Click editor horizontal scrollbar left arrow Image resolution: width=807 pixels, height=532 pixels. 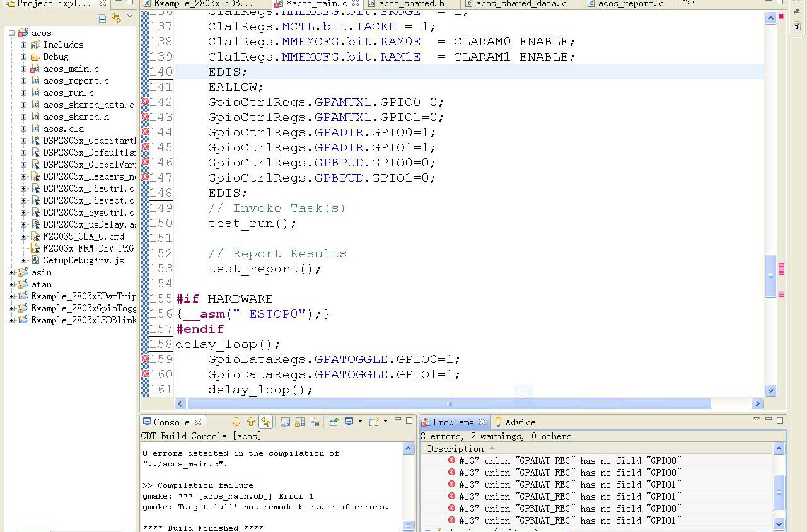click(x=180, y=404)
